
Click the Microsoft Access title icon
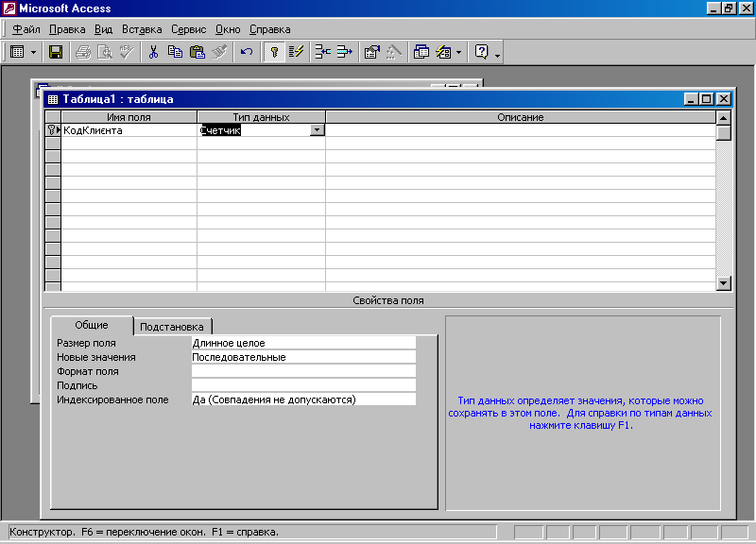(9, 8)
